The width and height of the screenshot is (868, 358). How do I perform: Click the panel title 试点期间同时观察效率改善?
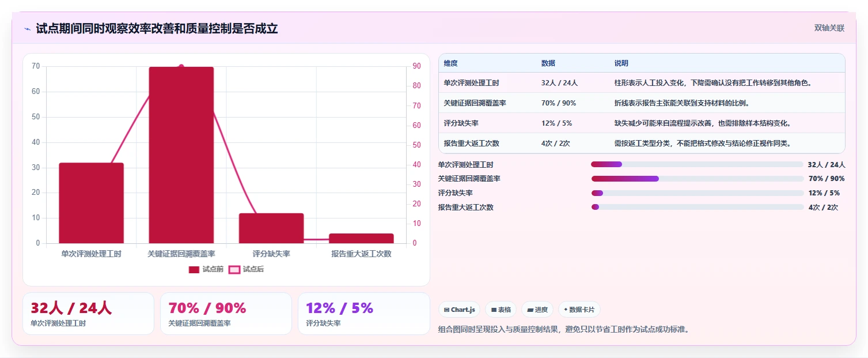157,29
